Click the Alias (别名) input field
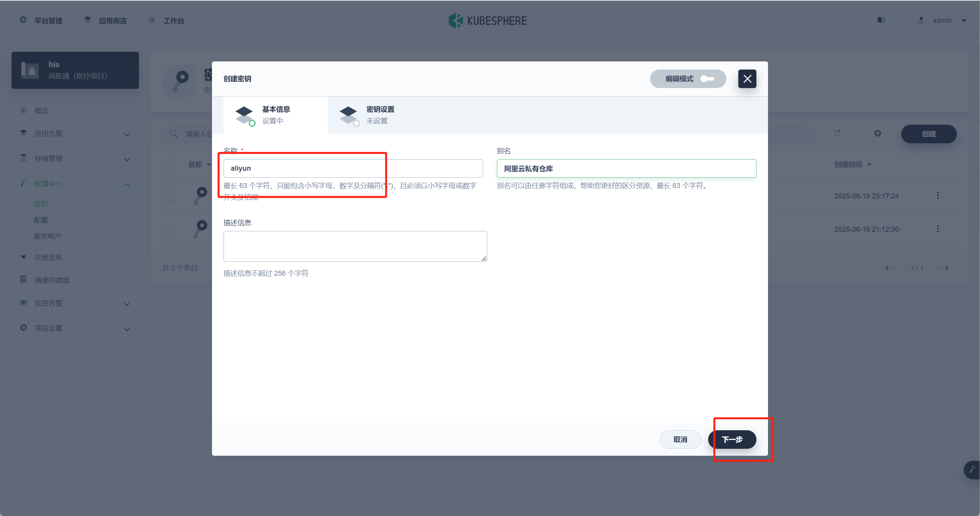 point(626,168)
